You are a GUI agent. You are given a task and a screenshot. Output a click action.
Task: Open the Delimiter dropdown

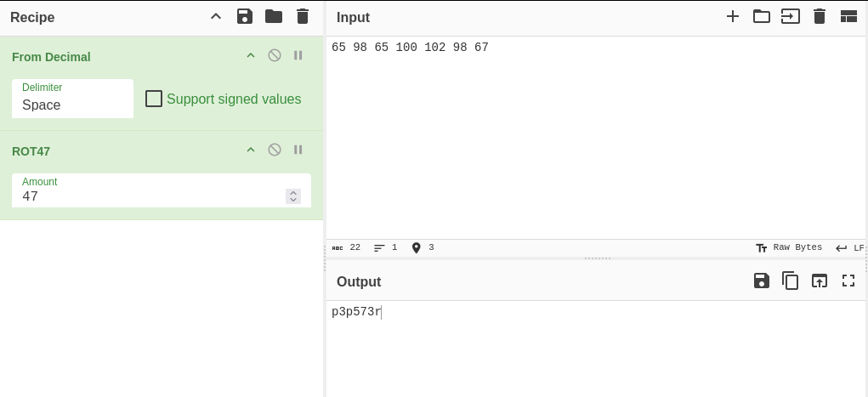coord(72,99)
